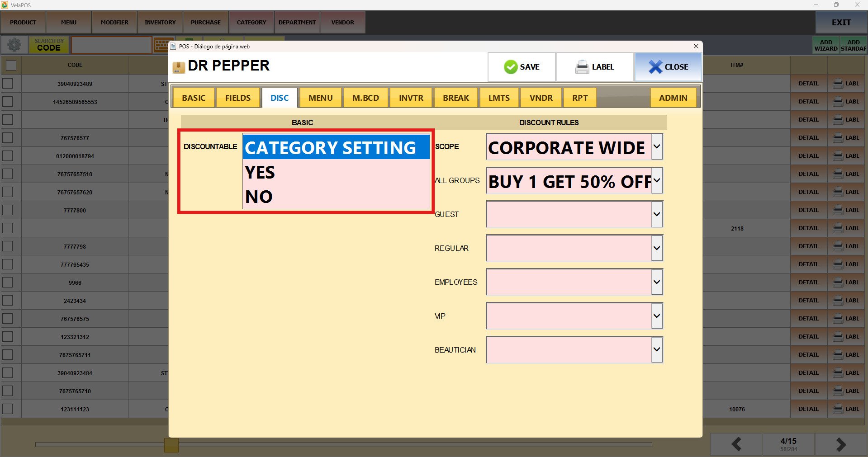This screenshot has width=868, height=457.
Task: Check the box for code 39040923489
Action: pos(8,84)
